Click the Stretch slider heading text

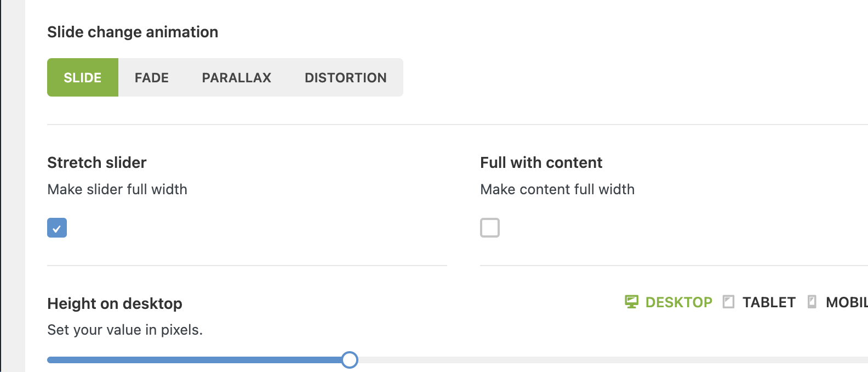click(x=97, y=162)
